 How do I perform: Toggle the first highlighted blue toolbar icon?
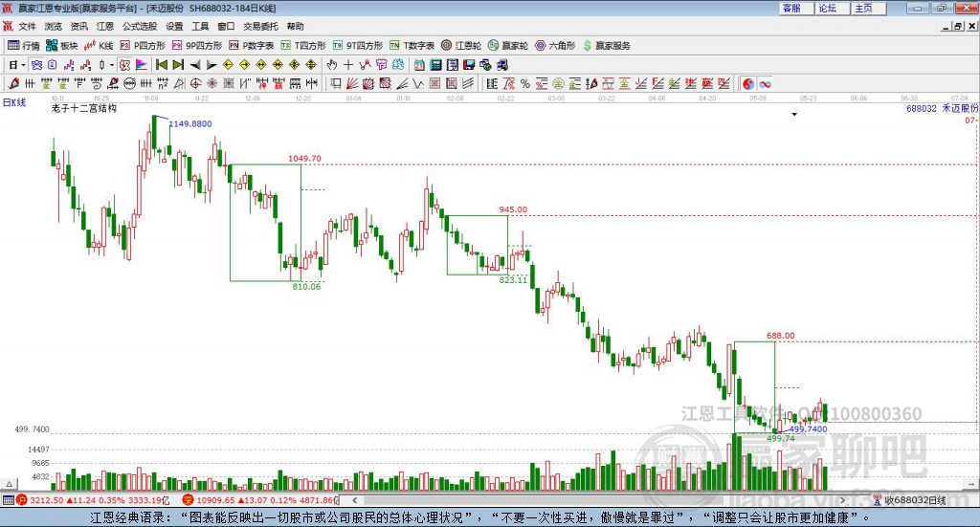tap(37, 65)
